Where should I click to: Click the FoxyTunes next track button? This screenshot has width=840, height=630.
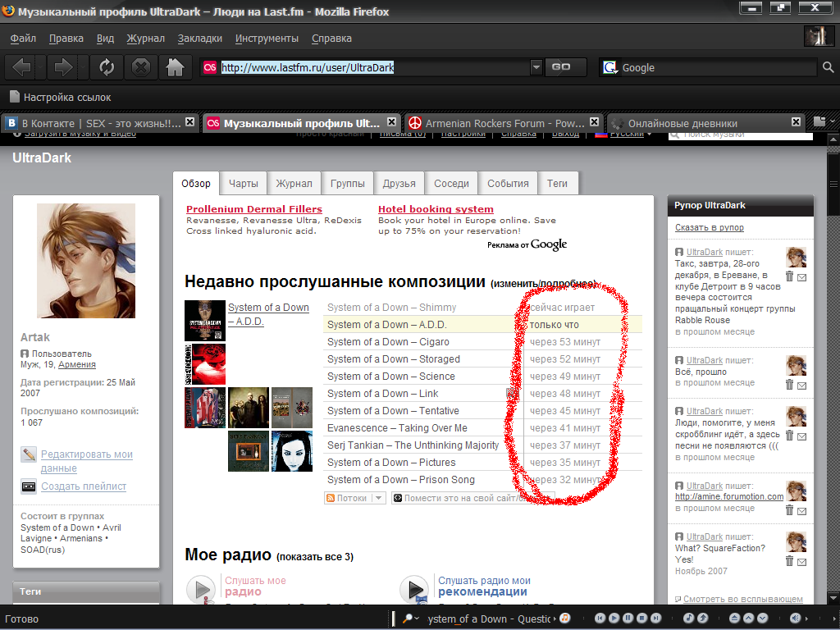point(655,619)
